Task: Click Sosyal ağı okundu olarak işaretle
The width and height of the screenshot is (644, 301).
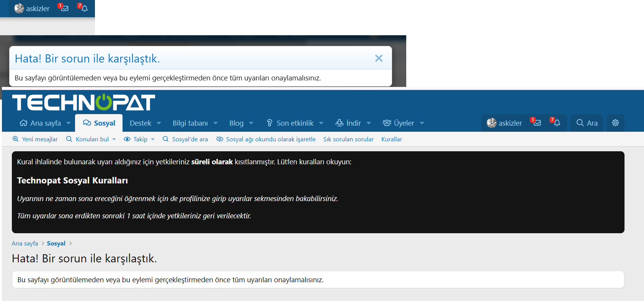Action: pos(266,139)
